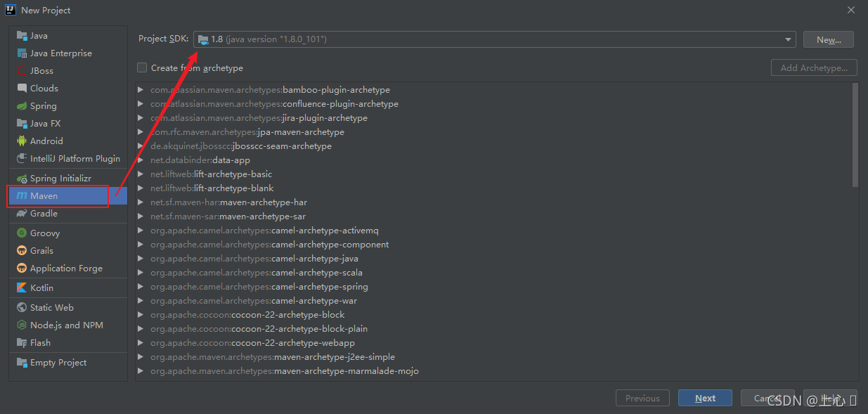The height and width of the screenshot is (414, 868).
Task: Expand jbosscc-seam-archetype entry
Action: 141,145
